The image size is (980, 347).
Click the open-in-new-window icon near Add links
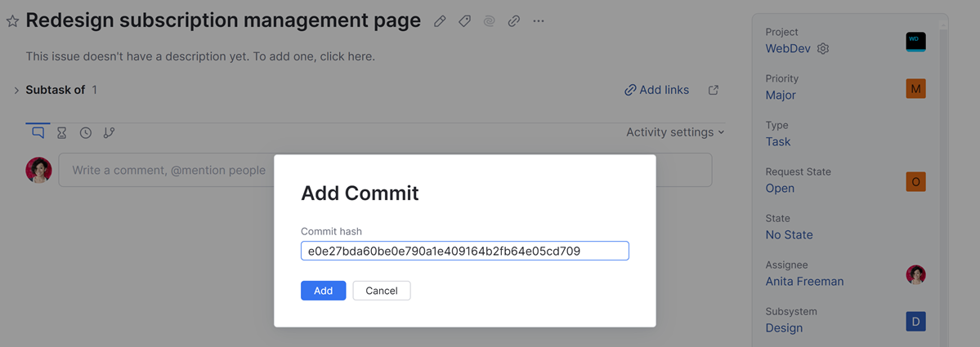[714, 90]
